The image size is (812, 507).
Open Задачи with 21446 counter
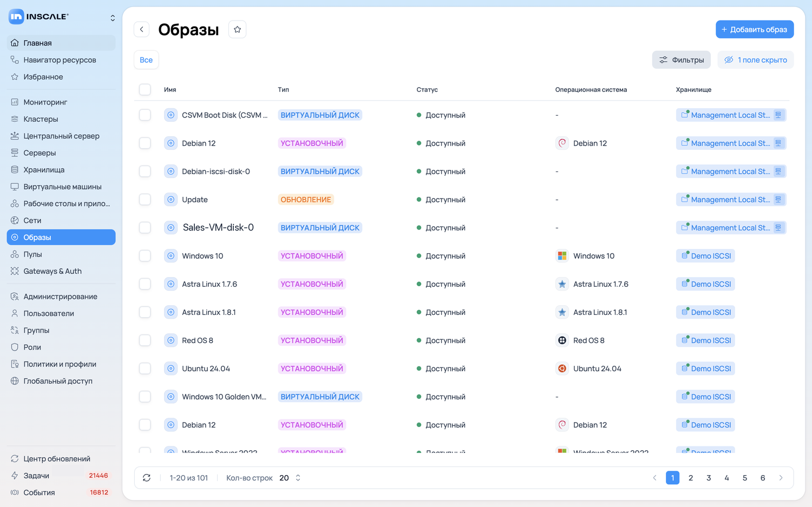click(61, 476)
